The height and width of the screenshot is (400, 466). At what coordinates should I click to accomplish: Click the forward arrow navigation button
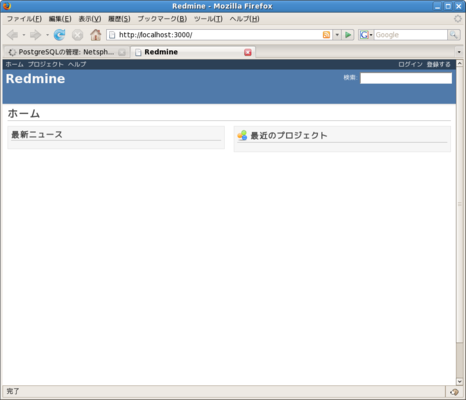[35, 35]
